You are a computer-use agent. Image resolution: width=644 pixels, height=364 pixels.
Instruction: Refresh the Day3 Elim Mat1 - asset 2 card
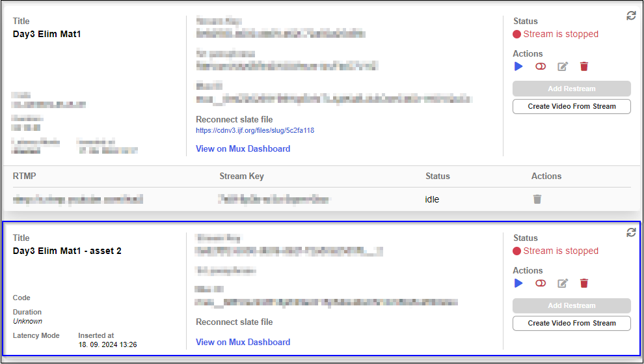631,232
